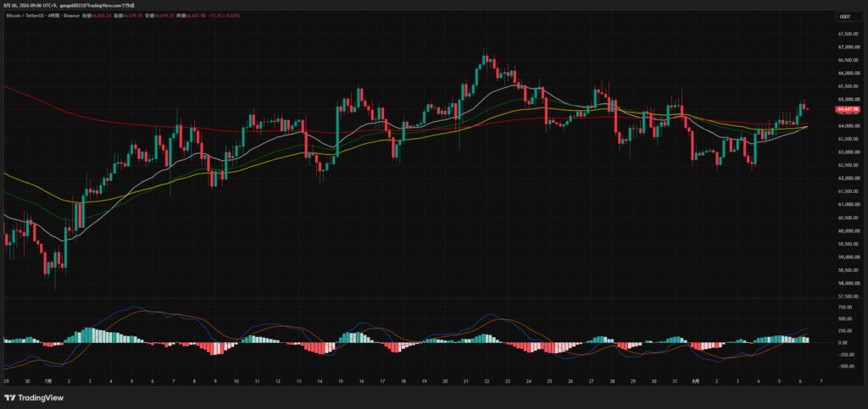Click the 58,000.00 price axis label

849,283
